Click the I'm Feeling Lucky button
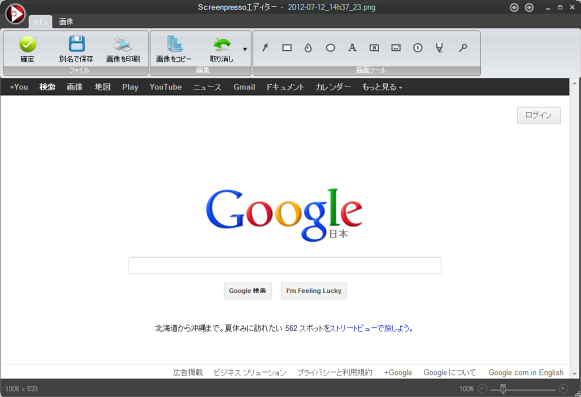The image size is (581, 397). (x=314, y=291)
